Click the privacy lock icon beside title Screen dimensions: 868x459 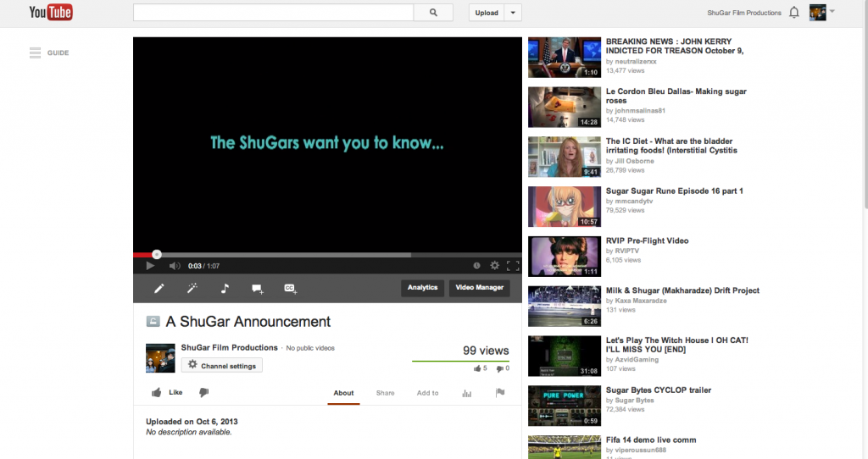(x=153, y=321)
